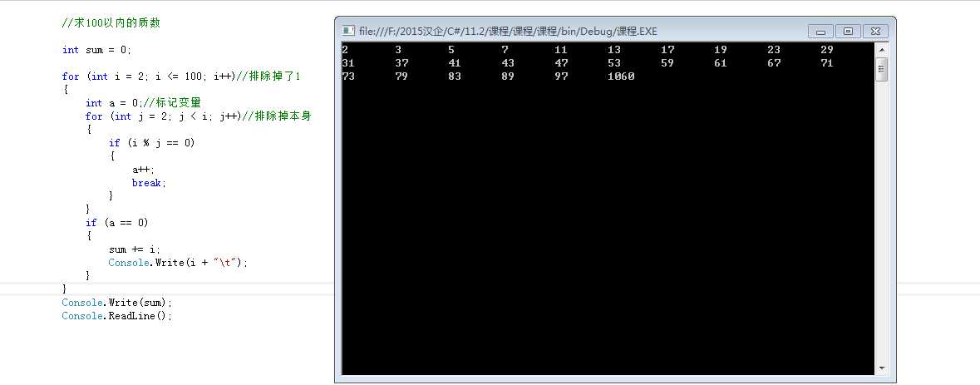Click the comment 排除掉了1
The image size is (980, 385).
tap(274, 77)
